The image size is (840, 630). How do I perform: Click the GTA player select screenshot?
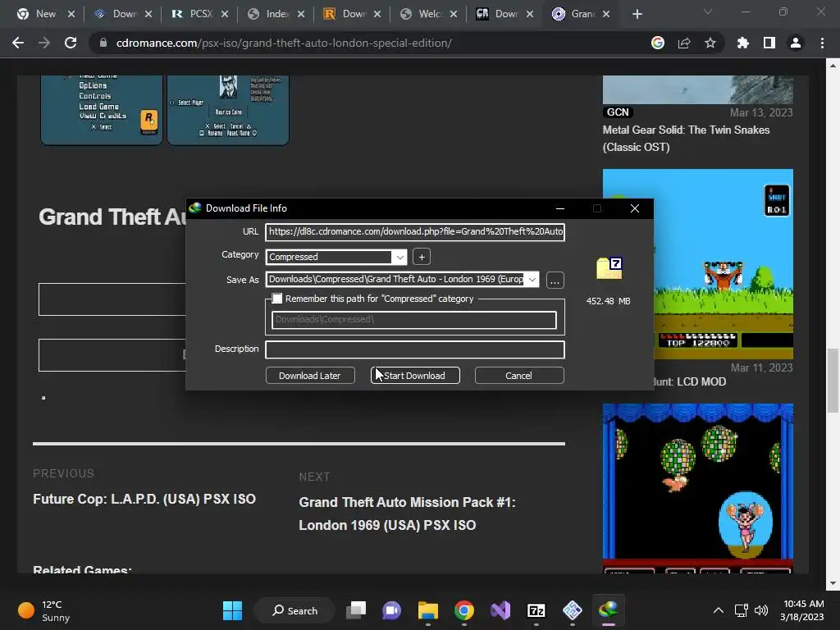click(x=228, y=110)
